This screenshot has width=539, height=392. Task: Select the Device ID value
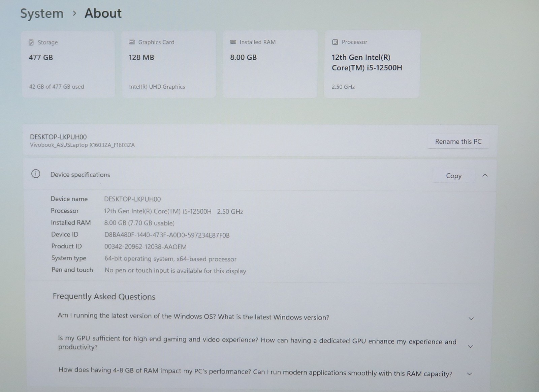click(167, 235)
